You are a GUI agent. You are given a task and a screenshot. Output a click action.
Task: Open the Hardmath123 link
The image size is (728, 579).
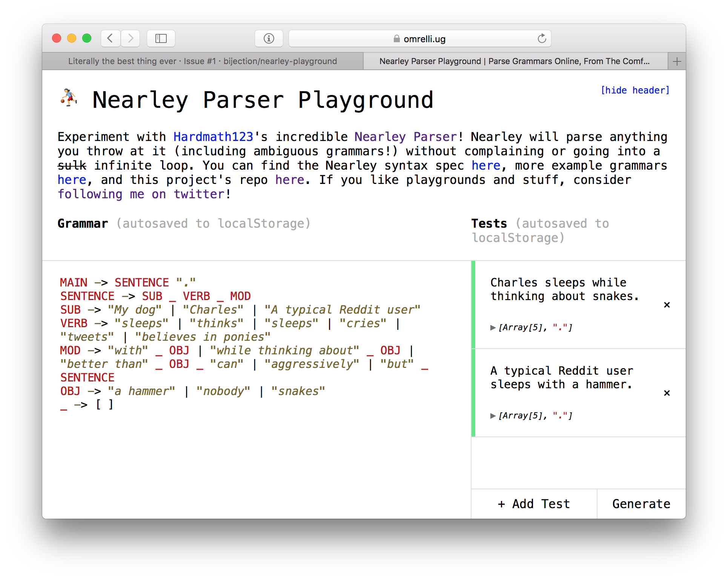pyautogui.click(x=213, y=137)
